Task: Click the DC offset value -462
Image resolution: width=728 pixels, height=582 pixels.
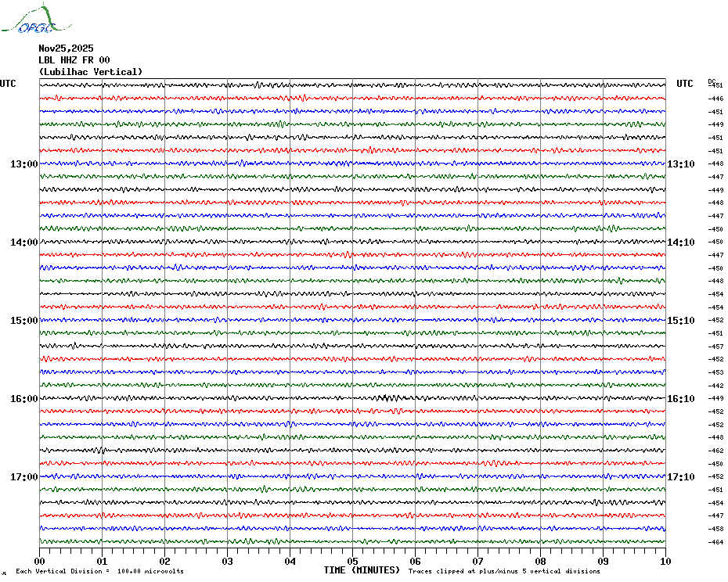Action: pyautogui.click(x=715, y=451)
